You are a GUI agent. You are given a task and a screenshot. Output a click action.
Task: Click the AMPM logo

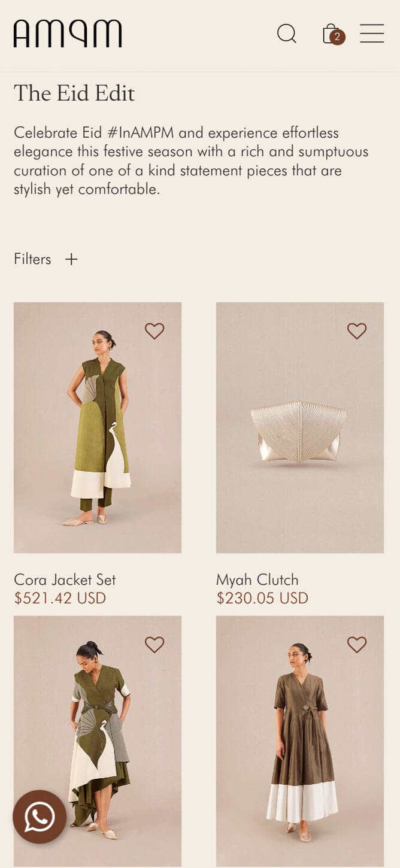[68, 34]
